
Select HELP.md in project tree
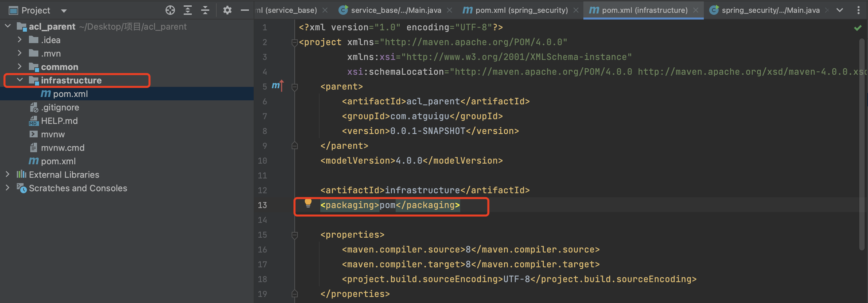pos(59,121)
